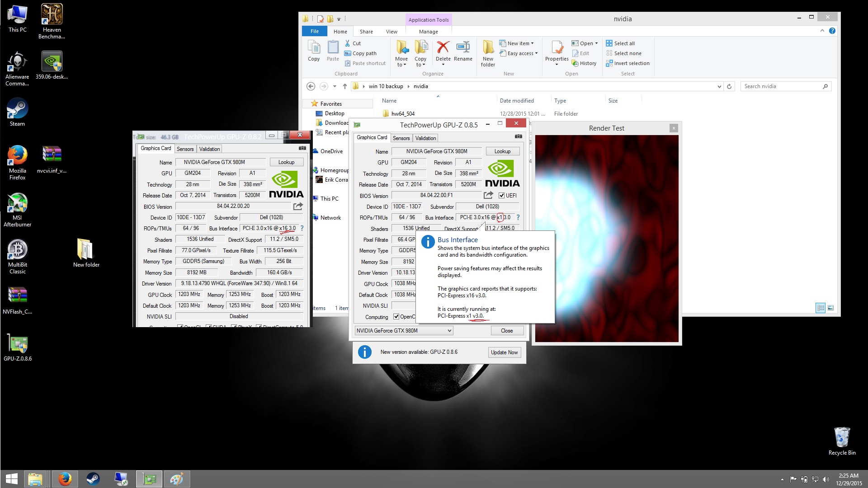The width and height of the screenshot is (868, 488).
Task: Open Manage ribbon tab
Action: 428,32
